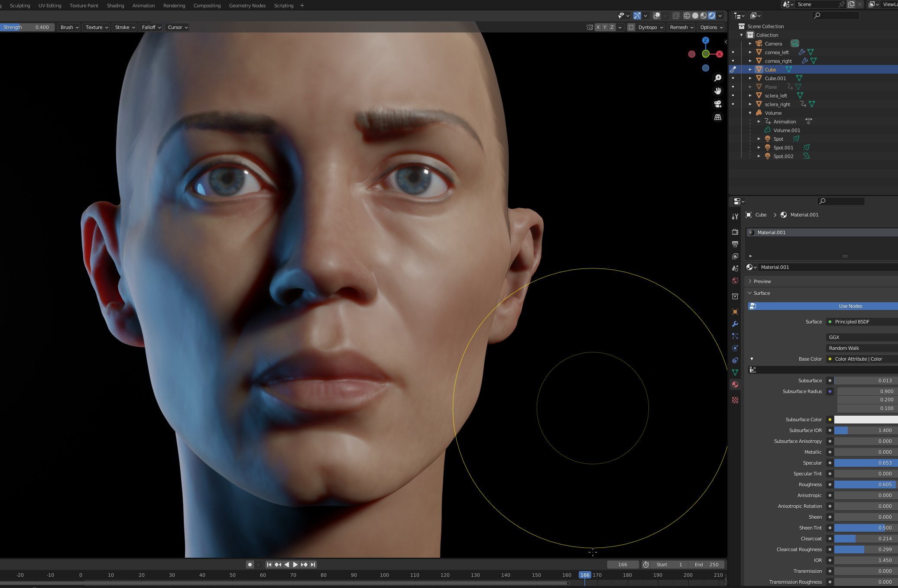Switch to the Shading workspace
The height and width of the screenshot is (588, 898).
(115, 6)
